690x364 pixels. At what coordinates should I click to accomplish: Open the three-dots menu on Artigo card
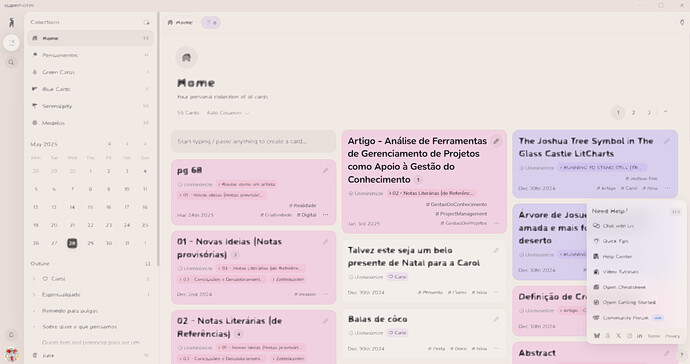(496, 223)
